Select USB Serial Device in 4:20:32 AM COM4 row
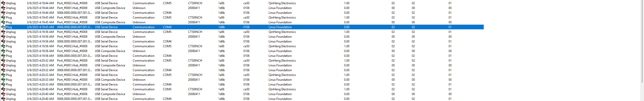 pyautogui.click(x=106, y=70)
